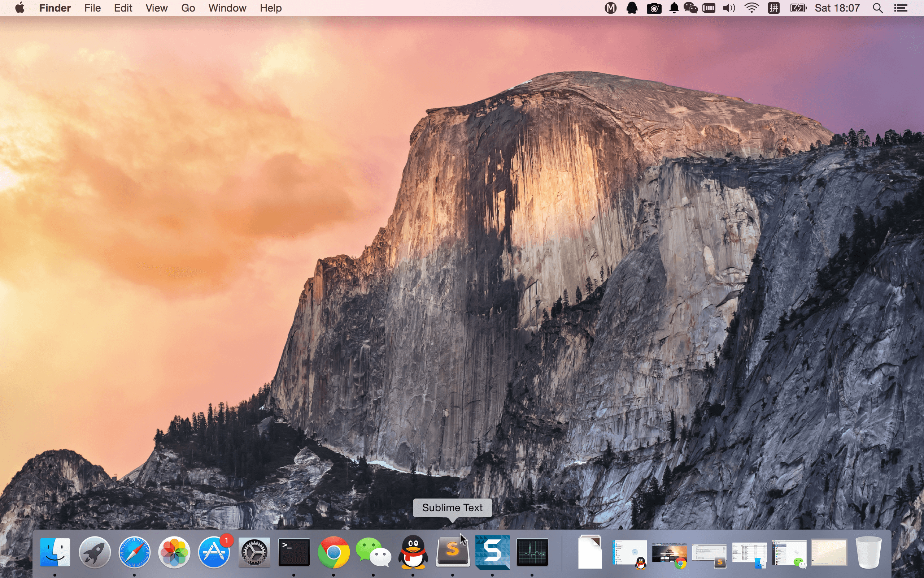
Task: Open the Help menu
Action: [271, 8]
